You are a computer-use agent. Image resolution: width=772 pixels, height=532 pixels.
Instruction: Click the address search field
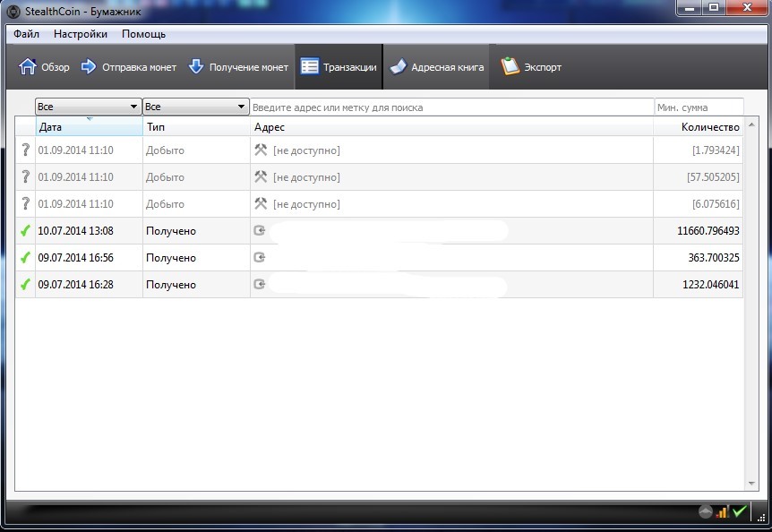(x=451, y=107)
